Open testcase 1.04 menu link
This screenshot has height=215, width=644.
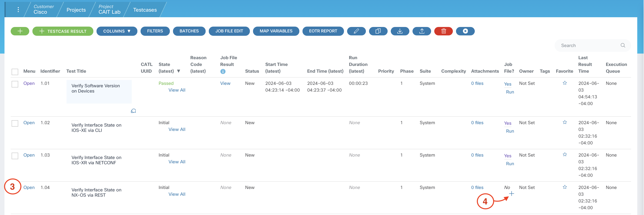click(29, 187)
